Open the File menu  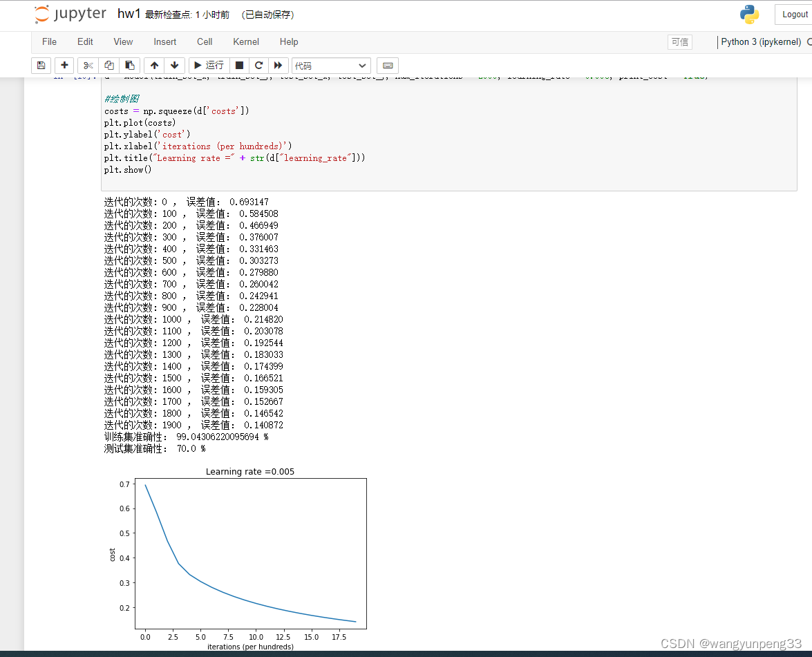(x=49, y=42)
